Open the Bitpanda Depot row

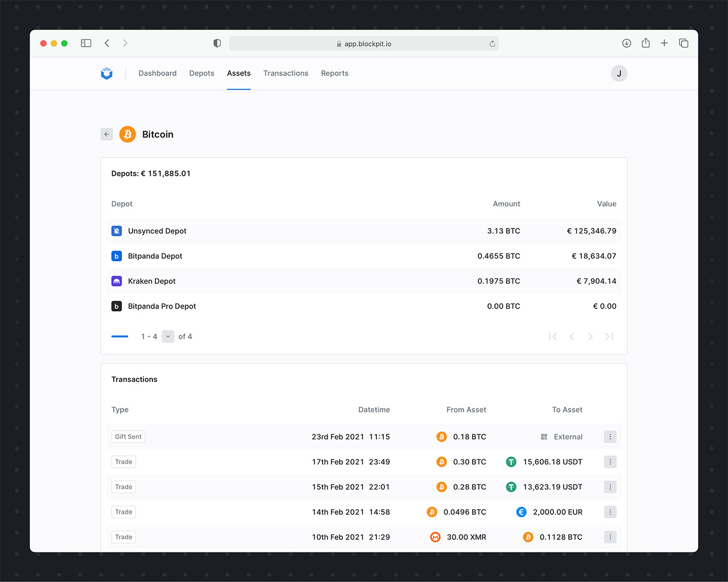(x=364, y=256)
